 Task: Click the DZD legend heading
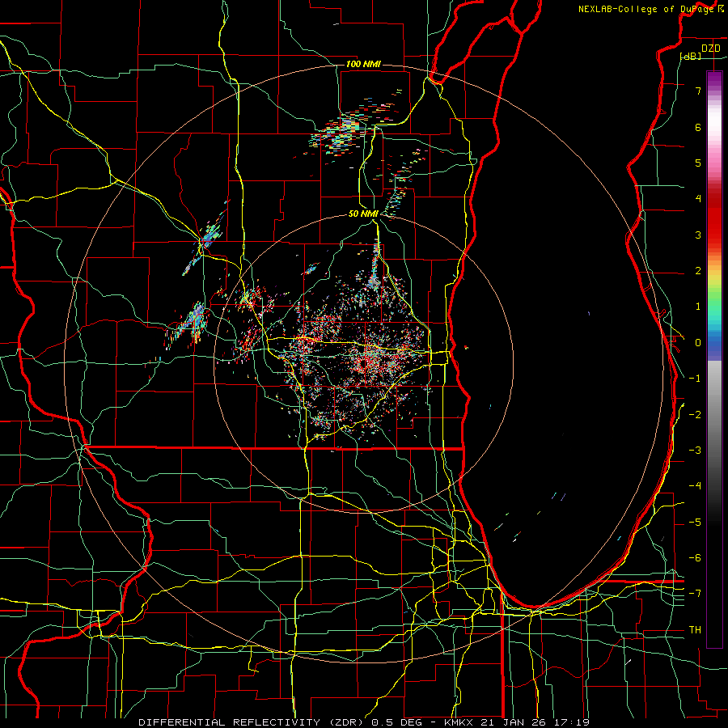coord(710,49)
